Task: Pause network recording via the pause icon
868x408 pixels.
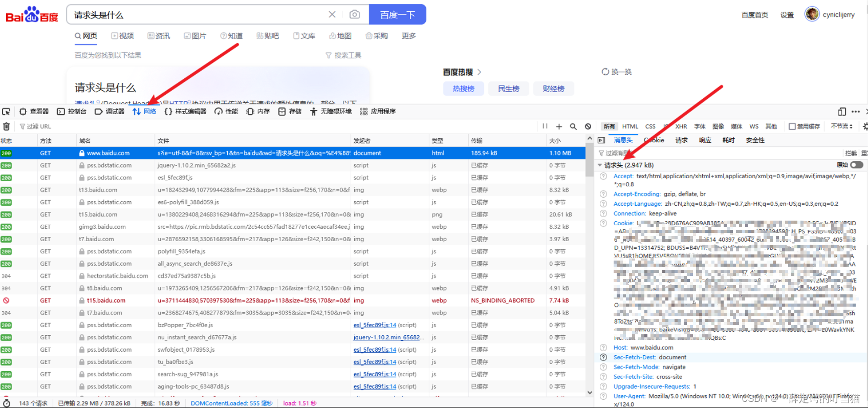Action: coord(545,126)
